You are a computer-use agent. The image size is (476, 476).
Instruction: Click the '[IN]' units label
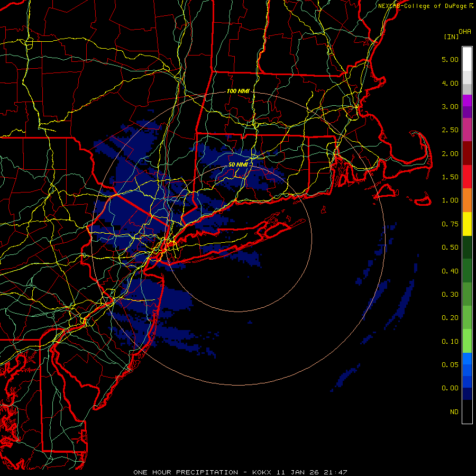[451, 36]
